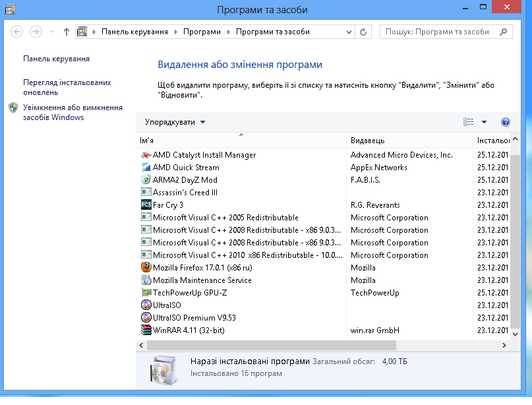Open the help question mark icon

click(x=505, y=122)
